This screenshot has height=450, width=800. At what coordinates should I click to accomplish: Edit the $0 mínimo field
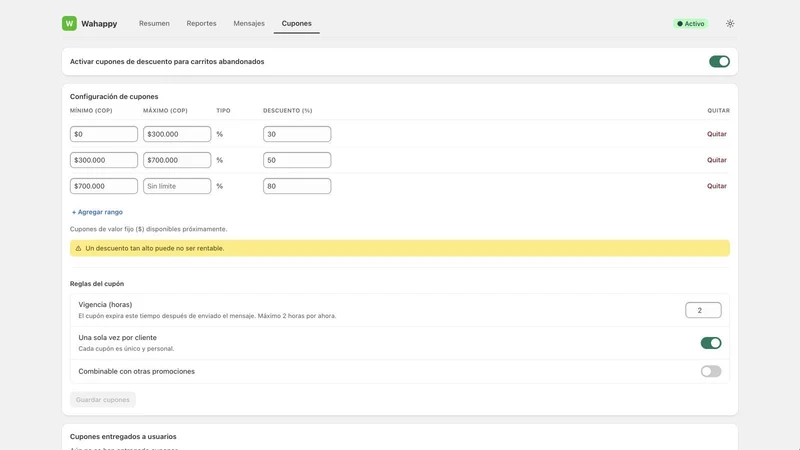104,134
